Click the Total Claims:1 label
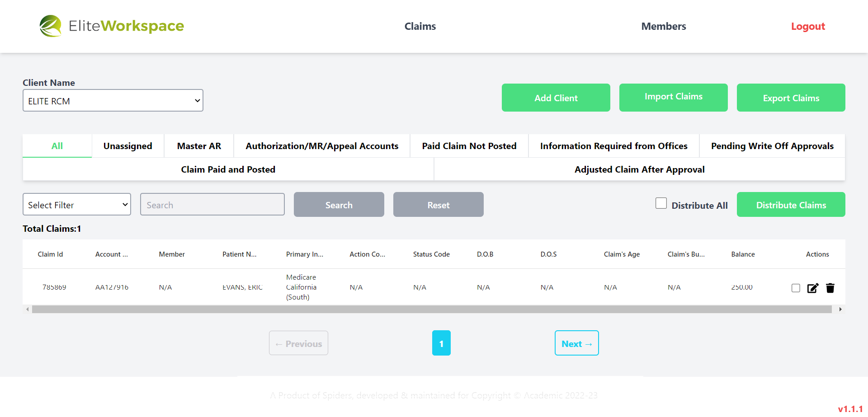This screenshot has width=868, height=417. (x=52, y=229)
